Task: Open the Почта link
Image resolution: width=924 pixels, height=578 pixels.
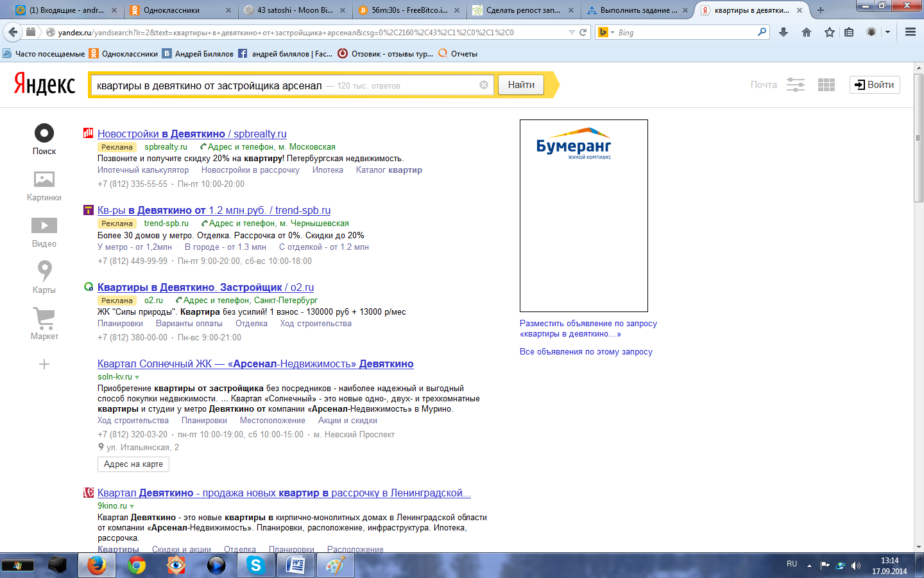Action: click(764, 85)
